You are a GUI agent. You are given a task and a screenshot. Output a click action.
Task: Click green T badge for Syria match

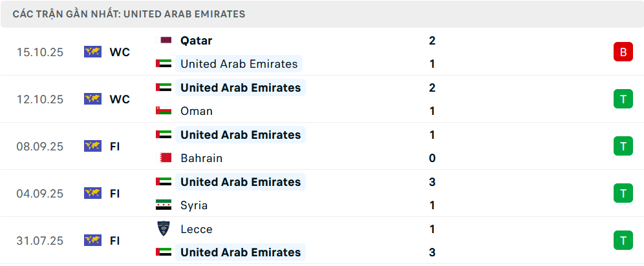[623, 193]
